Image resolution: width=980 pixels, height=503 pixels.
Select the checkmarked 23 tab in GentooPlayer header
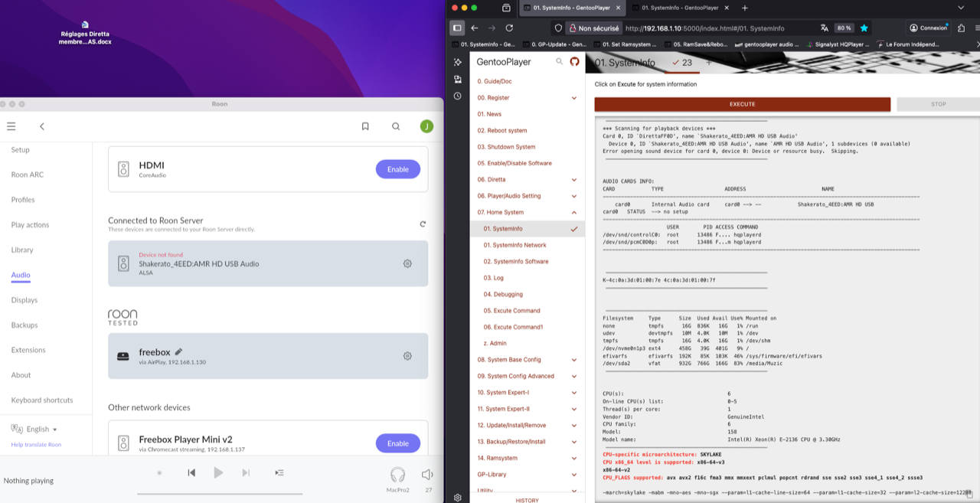pyautogui.click(x=682, y=63)
